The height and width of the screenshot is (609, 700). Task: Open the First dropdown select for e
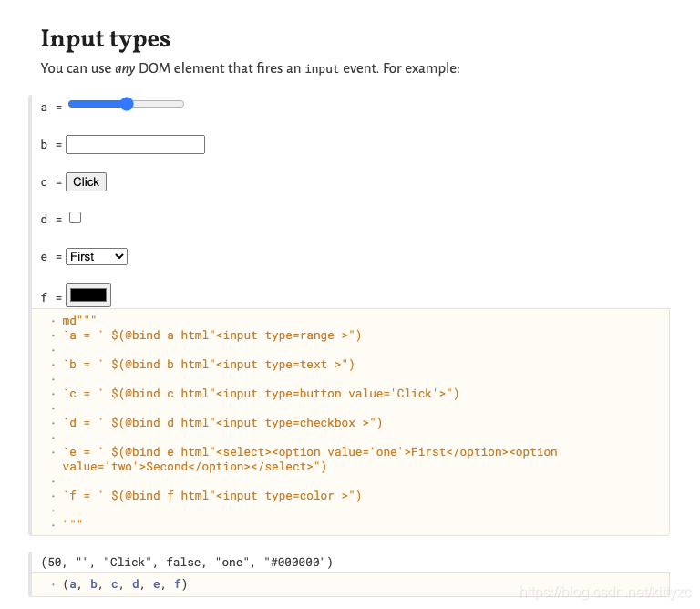pyautogui.click(x=97, y=257)
